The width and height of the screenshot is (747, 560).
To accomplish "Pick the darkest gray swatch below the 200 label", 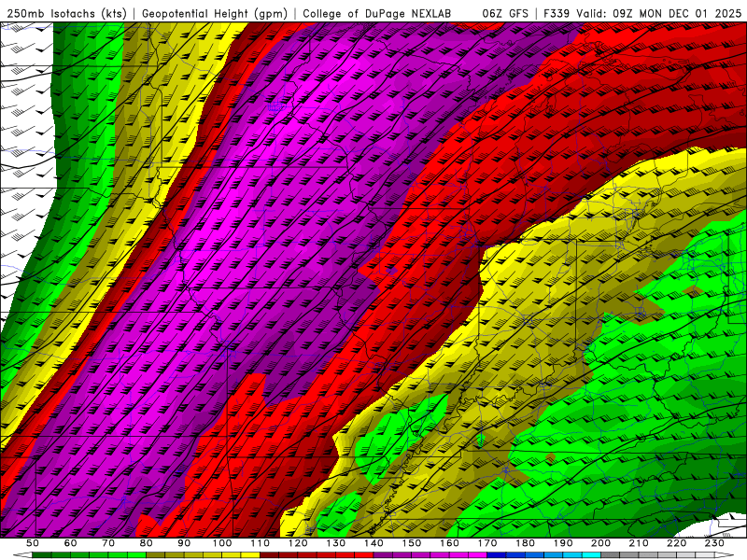I will point(611,554).
